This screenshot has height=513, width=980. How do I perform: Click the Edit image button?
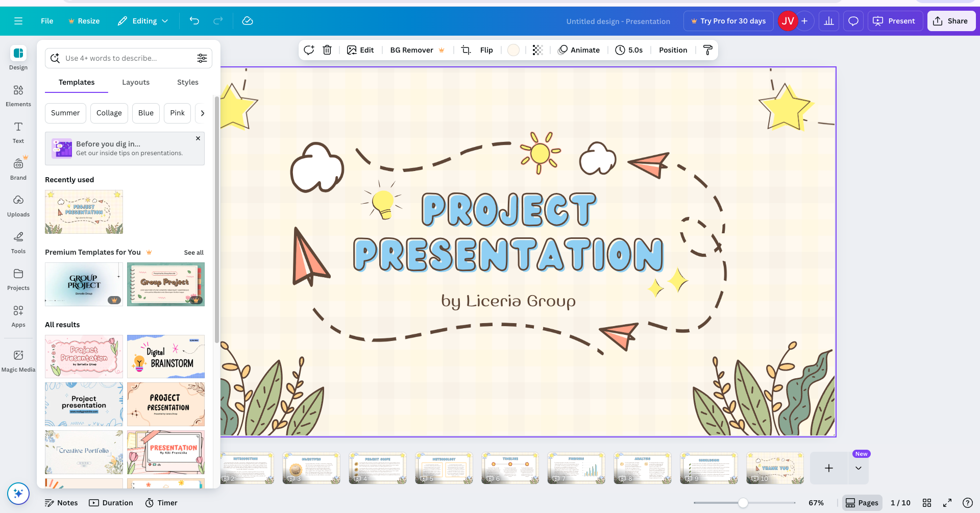click(360, 50)
